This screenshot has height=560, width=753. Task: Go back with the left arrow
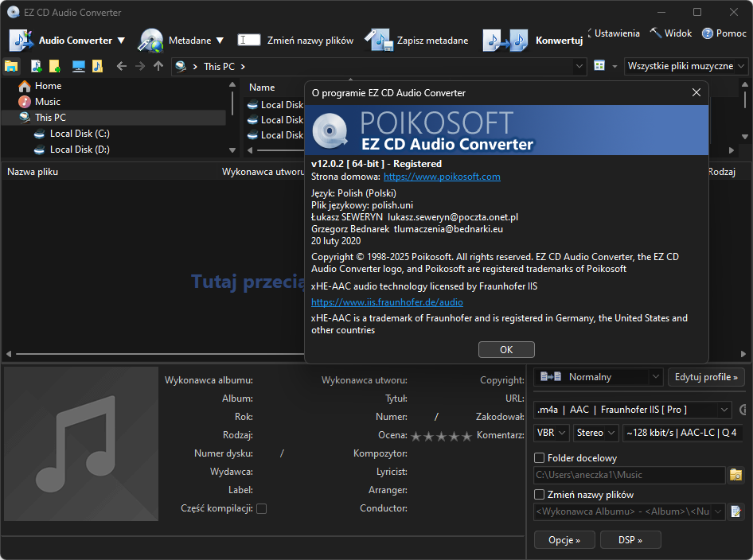(122, 66)
